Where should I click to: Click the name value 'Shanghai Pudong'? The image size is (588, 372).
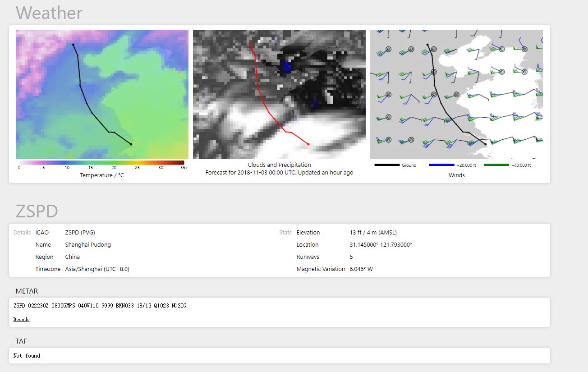[x=88, y=245]
